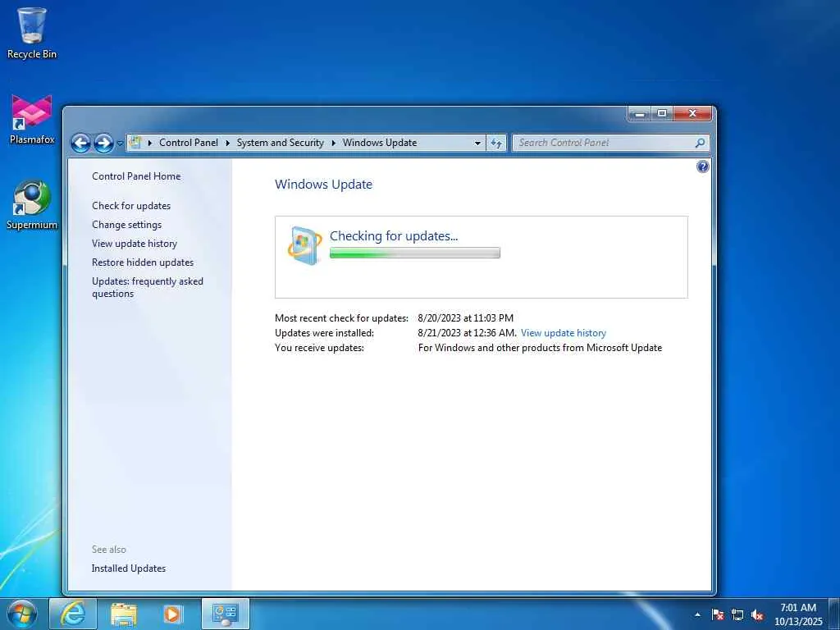Click View update history link beside install date
Viewport: 840px width, 630px height.
click(x=564, y=333)
